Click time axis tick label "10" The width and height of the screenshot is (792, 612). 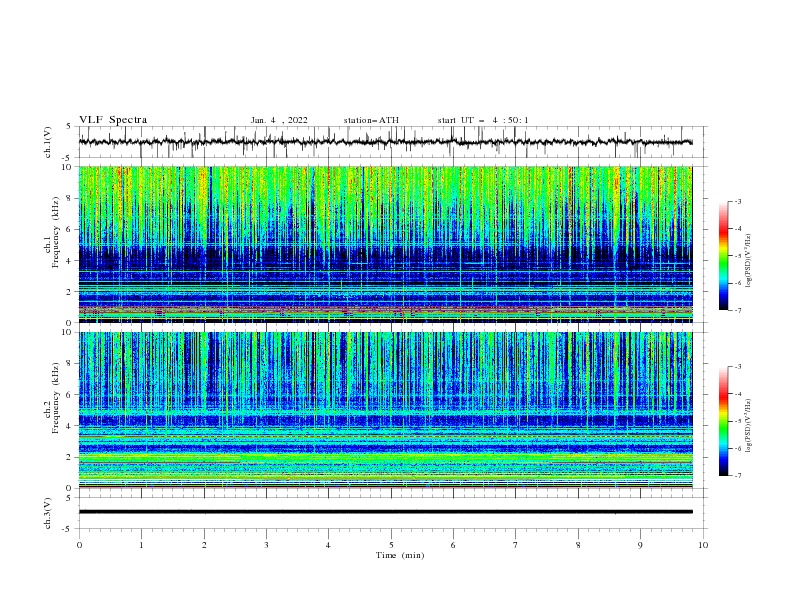coord(703,545)
